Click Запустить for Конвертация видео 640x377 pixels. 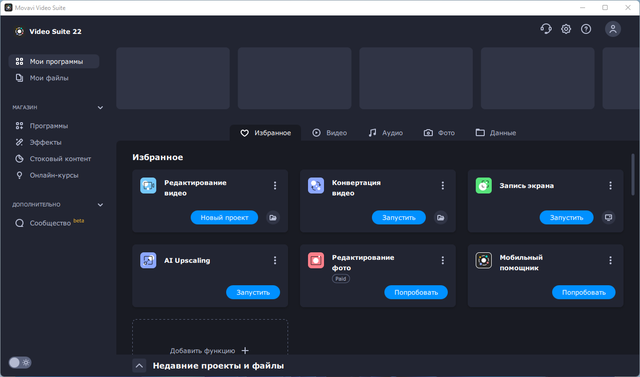pos(399,217)
